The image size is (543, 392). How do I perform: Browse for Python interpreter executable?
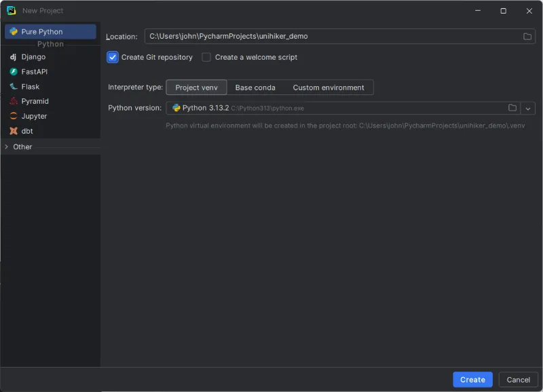512,108
